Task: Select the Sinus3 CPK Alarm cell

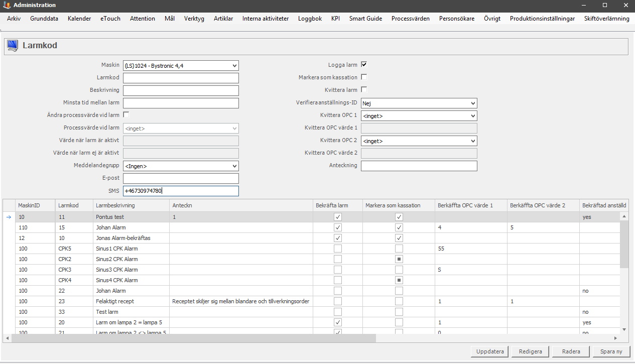Action: pyautogui.click(x=131, y=270)
